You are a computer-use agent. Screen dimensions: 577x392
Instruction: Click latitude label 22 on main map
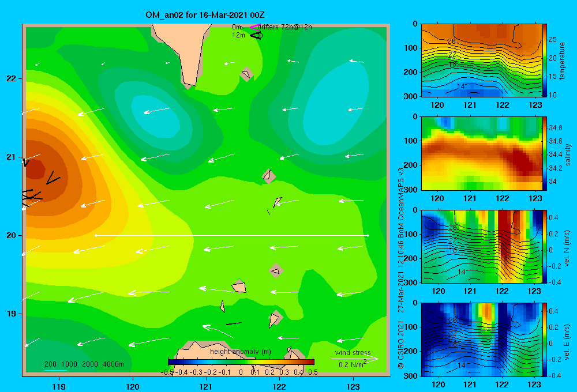11,78
